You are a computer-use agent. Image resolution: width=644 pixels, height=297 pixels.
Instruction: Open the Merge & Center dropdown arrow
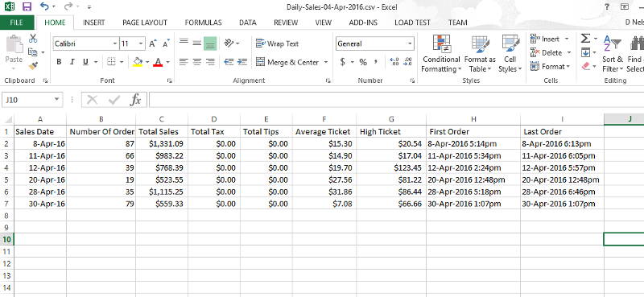click(326, 63)
